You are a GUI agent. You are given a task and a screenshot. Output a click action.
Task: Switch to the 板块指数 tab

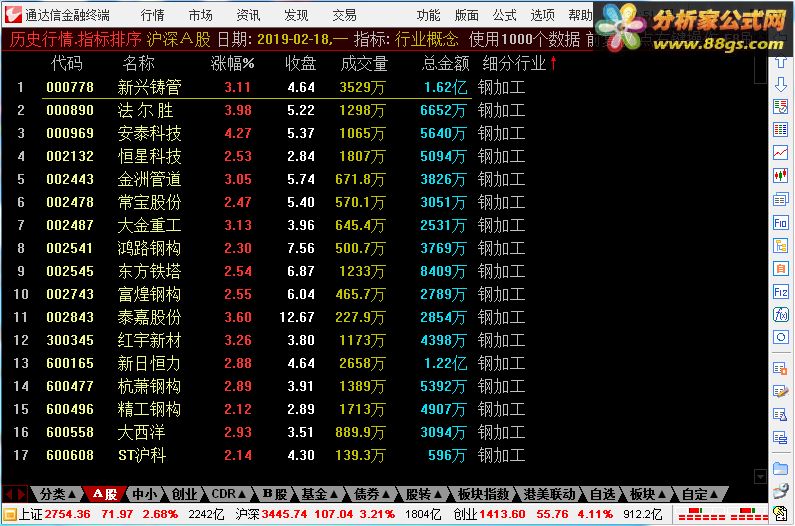point(483,494)
